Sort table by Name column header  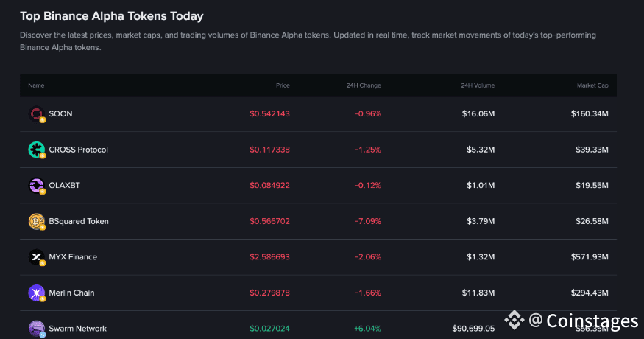click(x=36, y=85)
